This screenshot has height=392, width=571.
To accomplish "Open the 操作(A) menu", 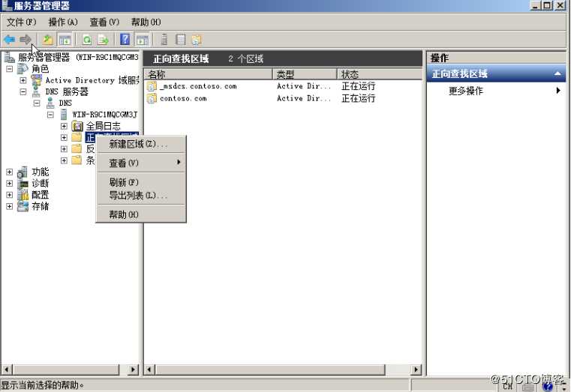I will tap(63, 22).
